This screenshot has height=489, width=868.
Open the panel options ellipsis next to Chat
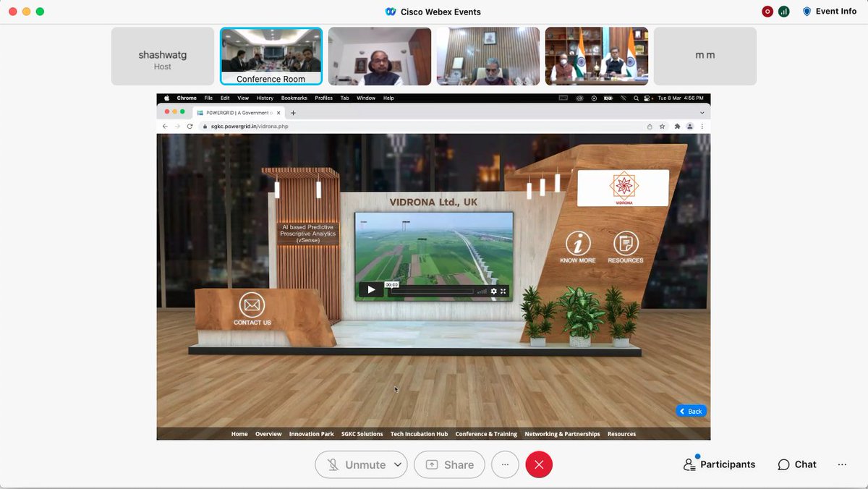point(842,464)
